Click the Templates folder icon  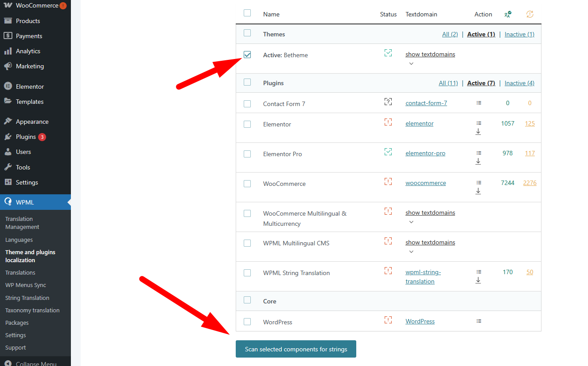point(8,102)
